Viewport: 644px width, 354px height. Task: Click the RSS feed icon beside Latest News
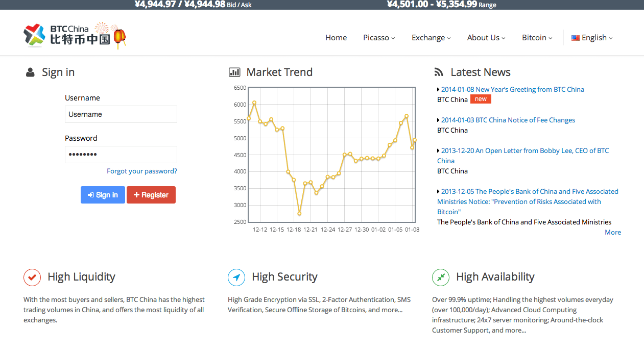439,72
